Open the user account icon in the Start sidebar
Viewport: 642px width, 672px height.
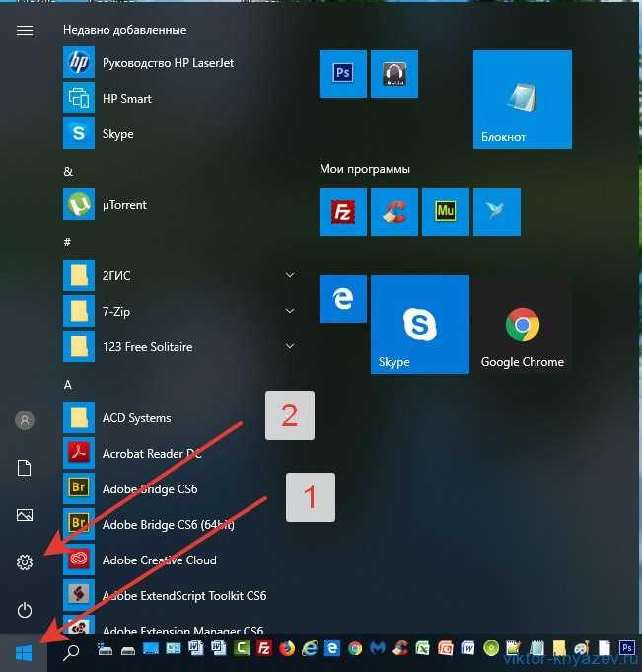(25, 420)
